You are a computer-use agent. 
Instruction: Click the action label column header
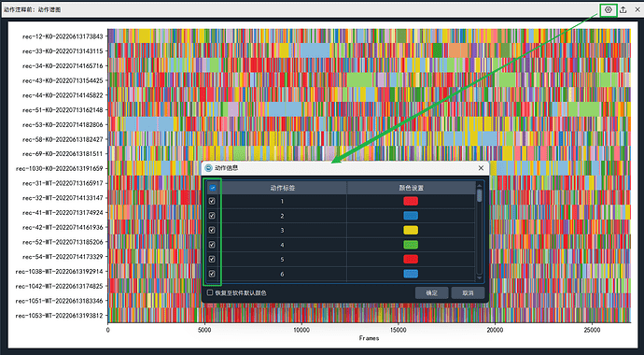[x=282, y=188]
